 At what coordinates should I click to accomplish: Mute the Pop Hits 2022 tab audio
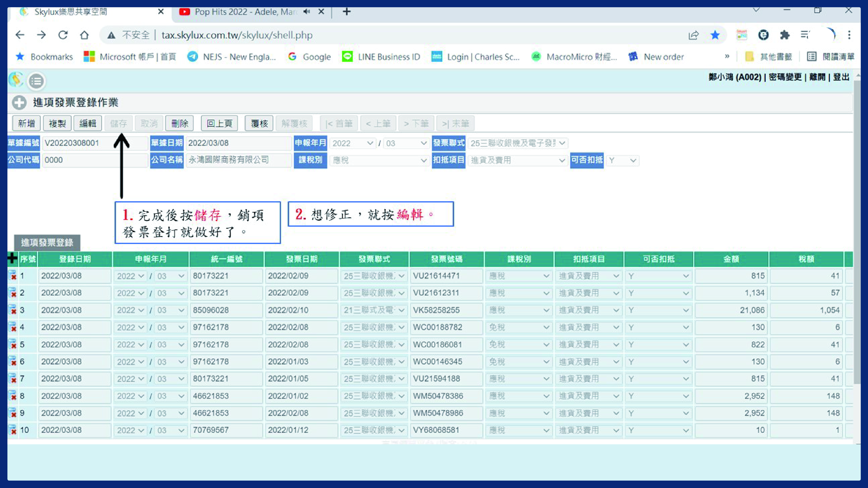(x=307, y=12)
